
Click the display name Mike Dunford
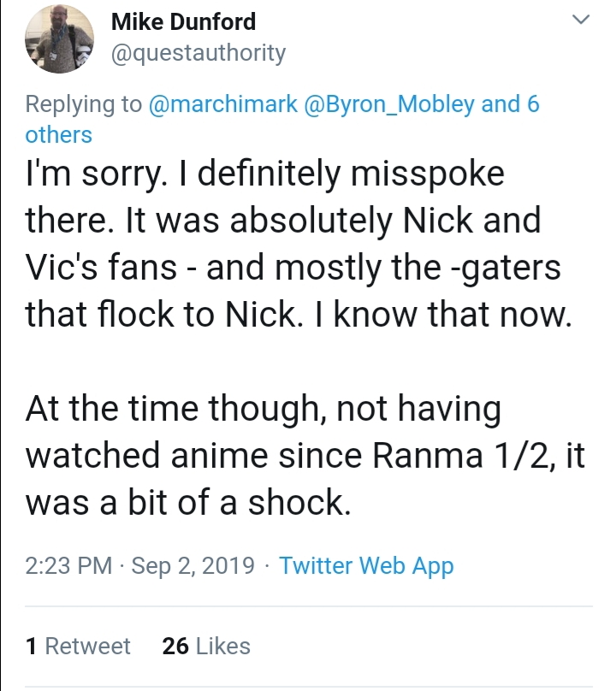click(x=183, y=21)
